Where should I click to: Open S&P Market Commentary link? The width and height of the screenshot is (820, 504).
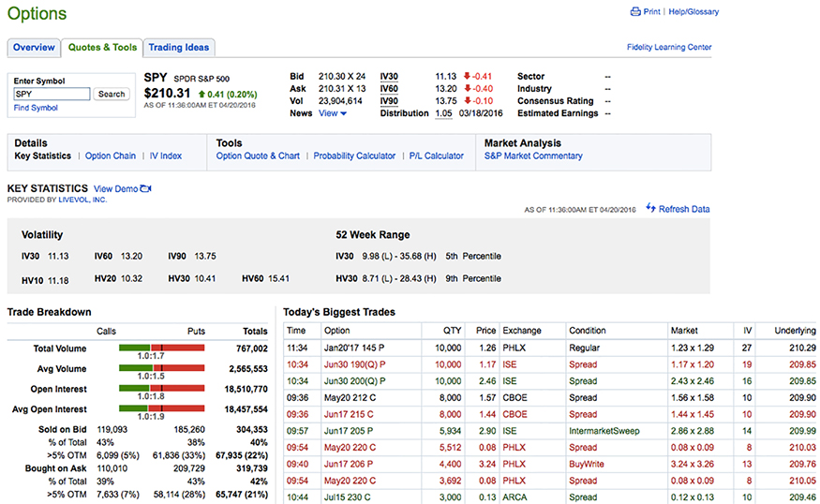533,156
